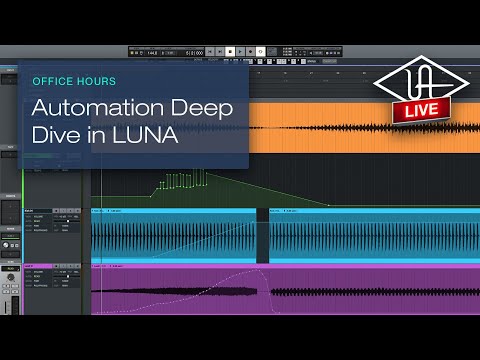
Task: Click the last header button on purple track
Action: pos(78,266)
